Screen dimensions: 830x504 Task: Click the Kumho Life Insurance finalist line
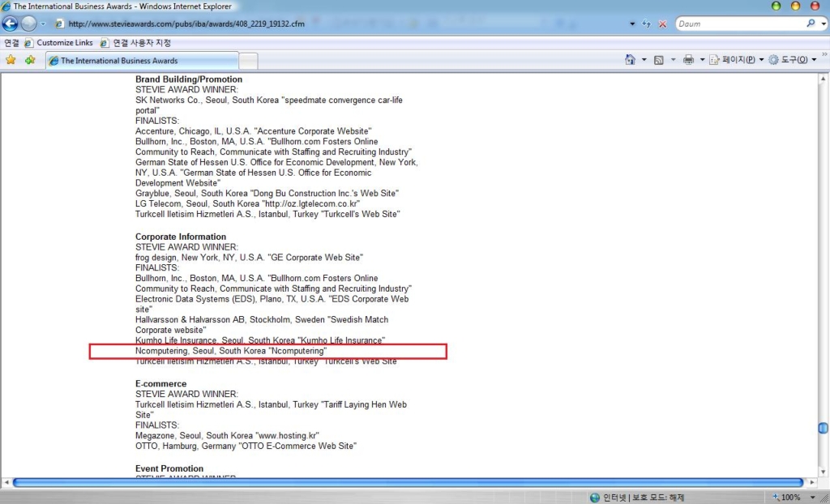pos(260,340)
